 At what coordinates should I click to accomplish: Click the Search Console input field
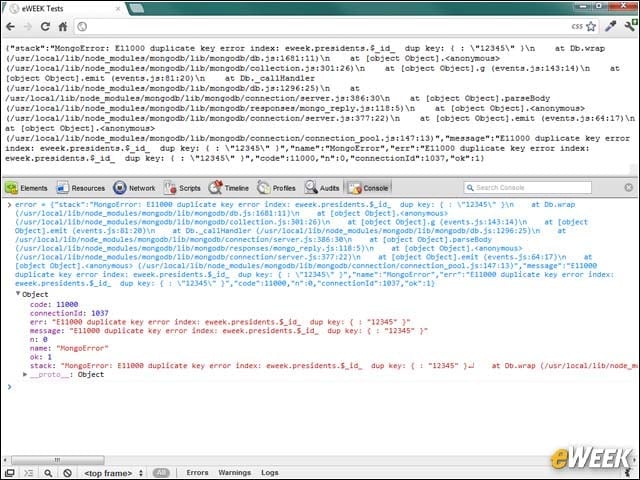528,187
